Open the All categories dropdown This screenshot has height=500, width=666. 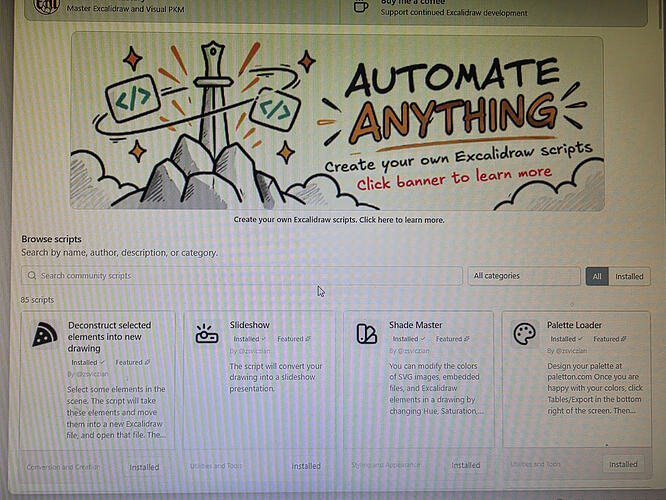[x=524, y=276]
